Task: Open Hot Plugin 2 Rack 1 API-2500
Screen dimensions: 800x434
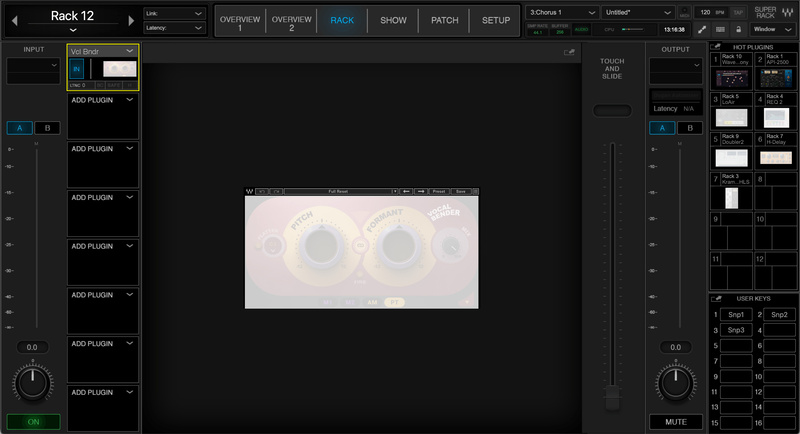Action: pos(776,78)
